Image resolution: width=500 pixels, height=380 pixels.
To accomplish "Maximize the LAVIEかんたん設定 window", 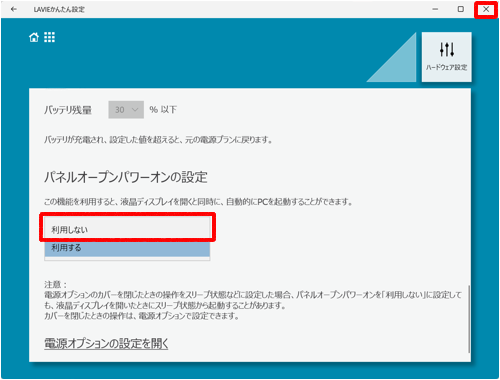I will coord(461,9).
